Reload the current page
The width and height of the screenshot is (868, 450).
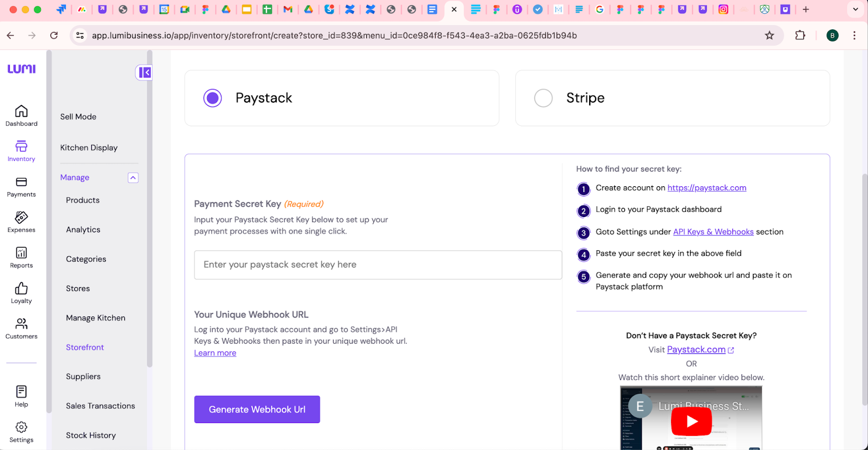54,35
